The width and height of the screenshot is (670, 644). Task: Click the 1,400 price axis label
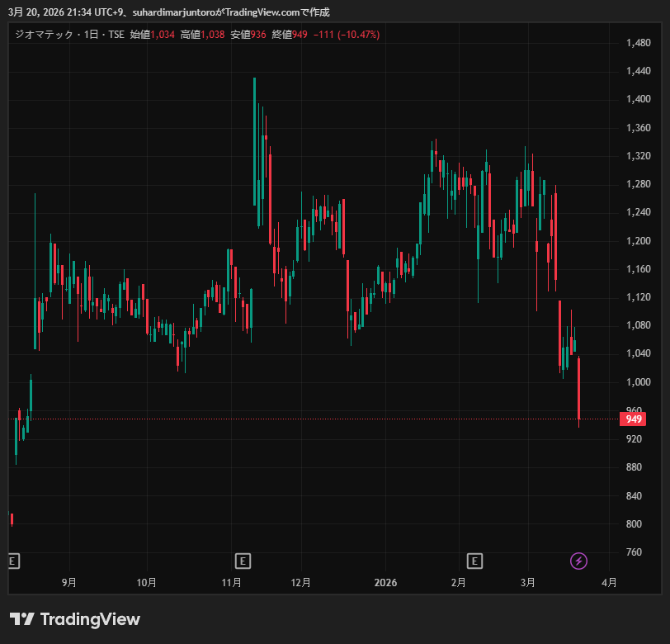pos(638,99)
